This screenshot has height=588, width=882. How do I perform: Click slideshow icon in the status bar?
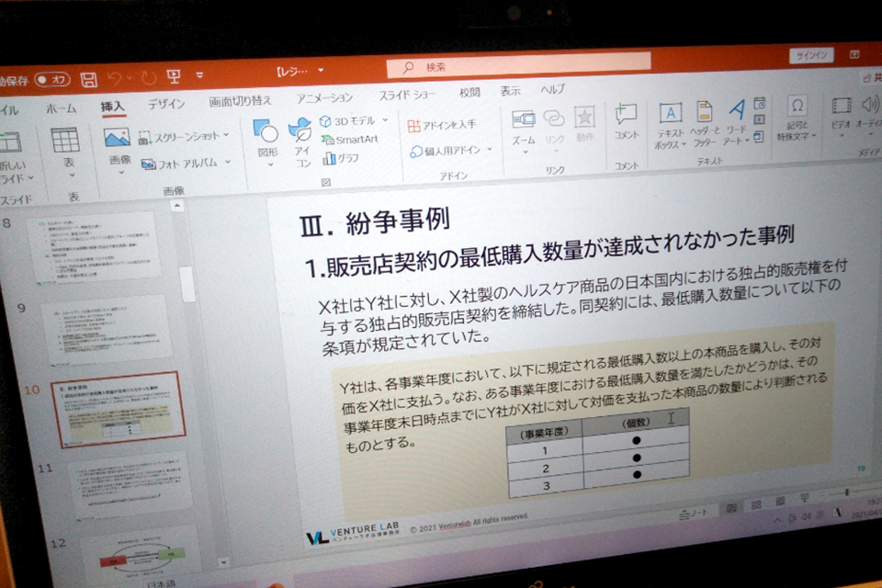pyautogui.click(x=805, y=497)
